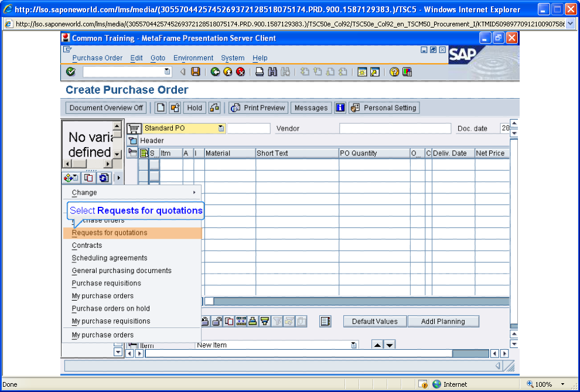This screenshot has height=392, width=580.
Task: Click the lock icon in item toolbar
Action: [205, 321]
